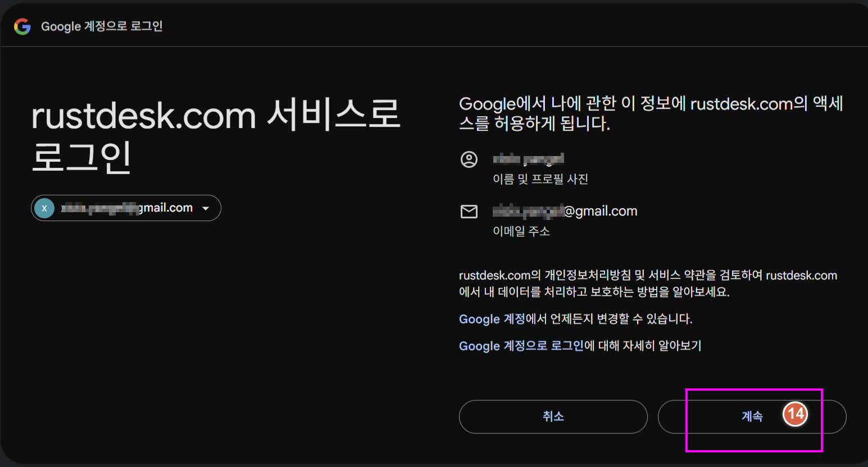
Task: Click the 취소 cancel button
Action: coord(553,416)
